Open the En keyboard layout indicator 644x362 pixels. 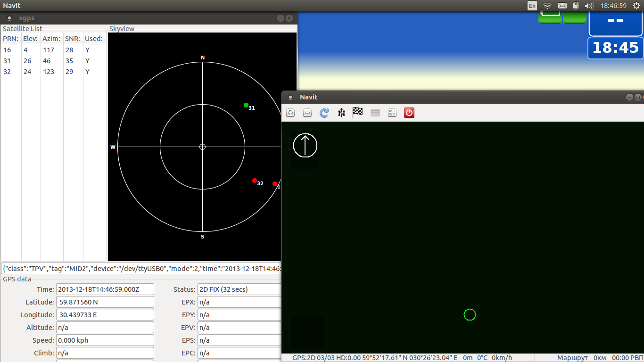(x=532, y=6)
